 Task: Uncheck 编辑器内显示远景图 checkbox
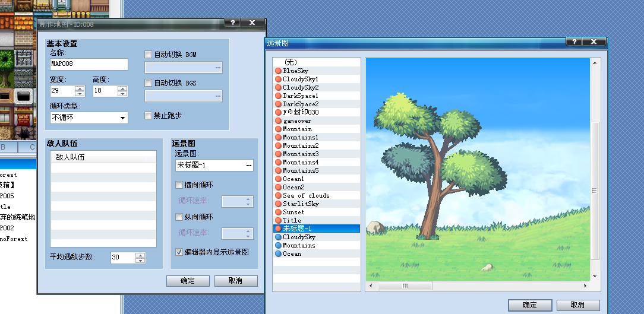pyautogui.click(x=179, y=252)
